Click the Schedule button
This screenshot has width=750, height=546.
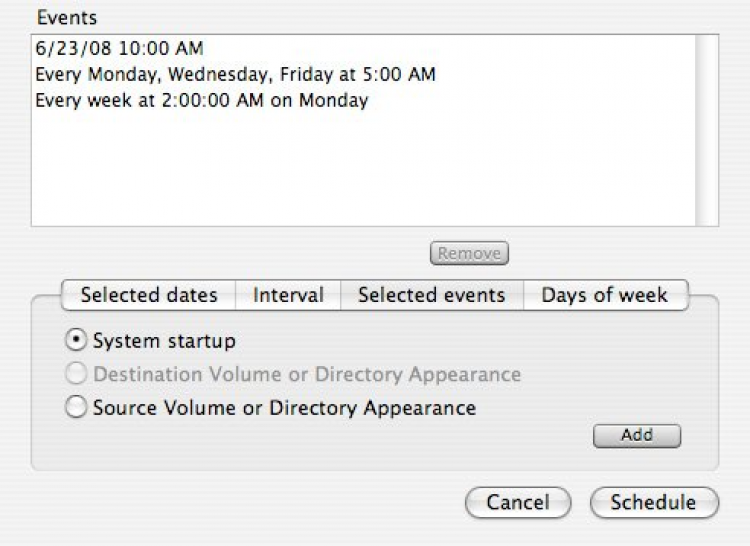pos(653,502)
